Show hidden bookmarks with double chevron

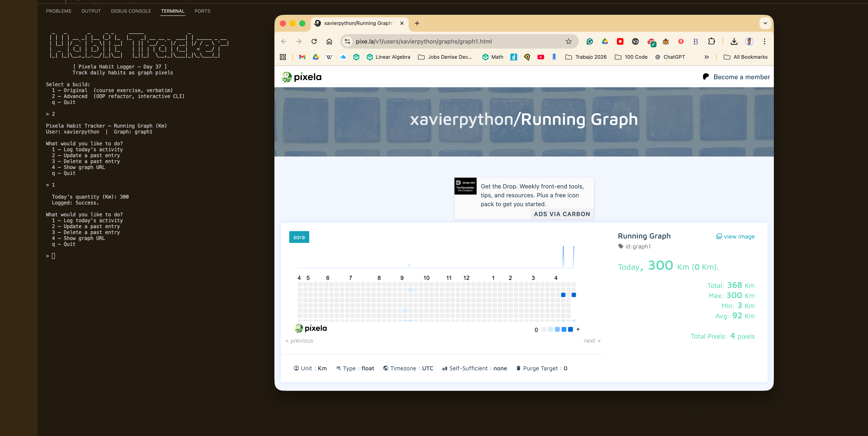(x=706, y=57)
